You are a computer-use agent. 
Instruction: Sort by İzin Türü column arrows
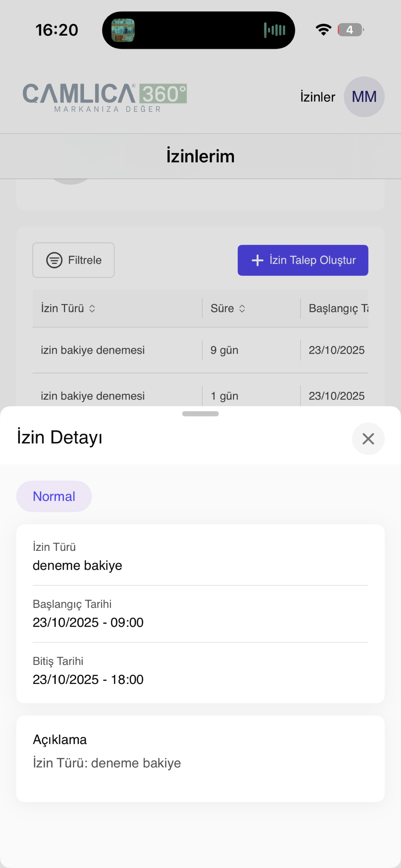(92, 308)
